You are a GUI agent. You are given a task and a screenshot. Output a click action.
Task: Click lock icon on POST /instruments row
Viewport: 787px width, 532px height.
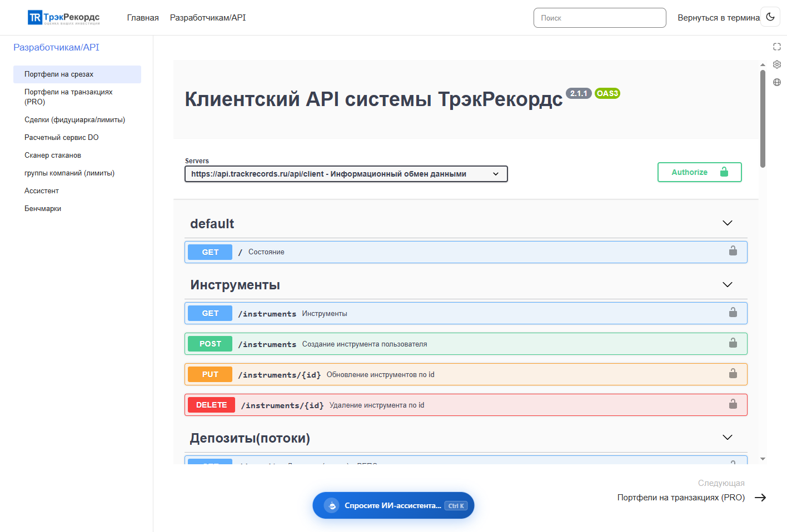coord(733,343)
